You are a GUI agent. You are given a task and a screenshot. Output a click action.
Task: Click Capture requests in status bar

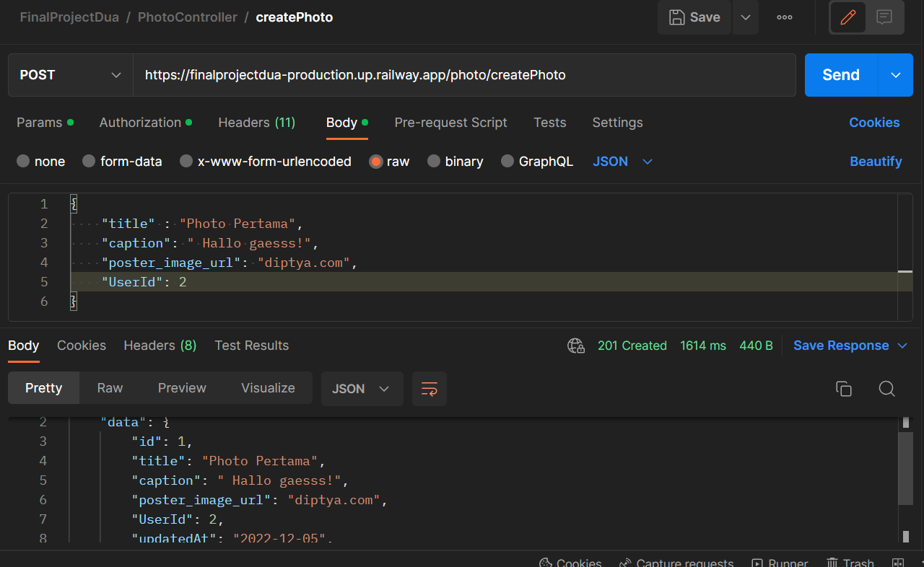676,563
